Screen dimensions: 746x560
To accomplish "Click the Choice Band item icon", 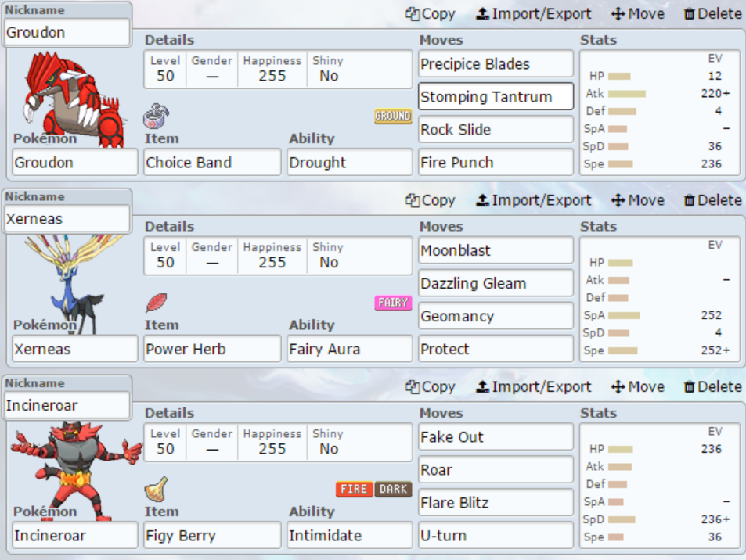I will point(156,116).
